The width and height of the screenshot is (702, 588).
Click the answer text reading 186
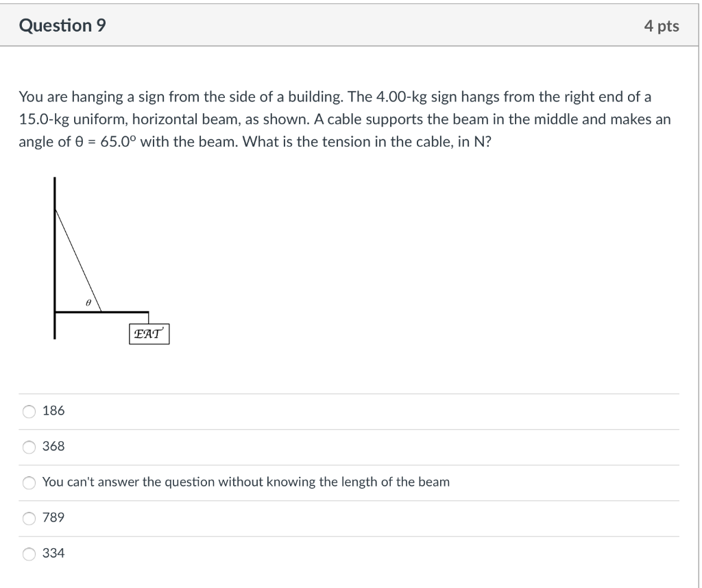coord(53,411)
